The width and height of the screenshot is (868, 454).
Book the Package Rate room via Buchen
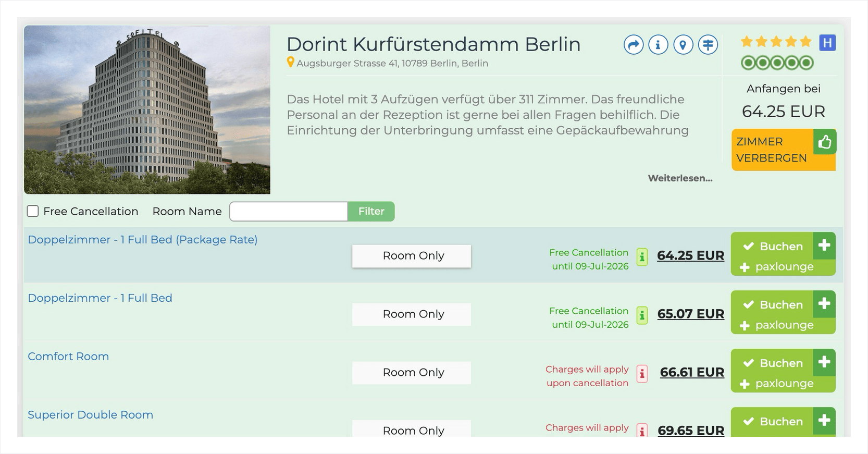(772, 246)
